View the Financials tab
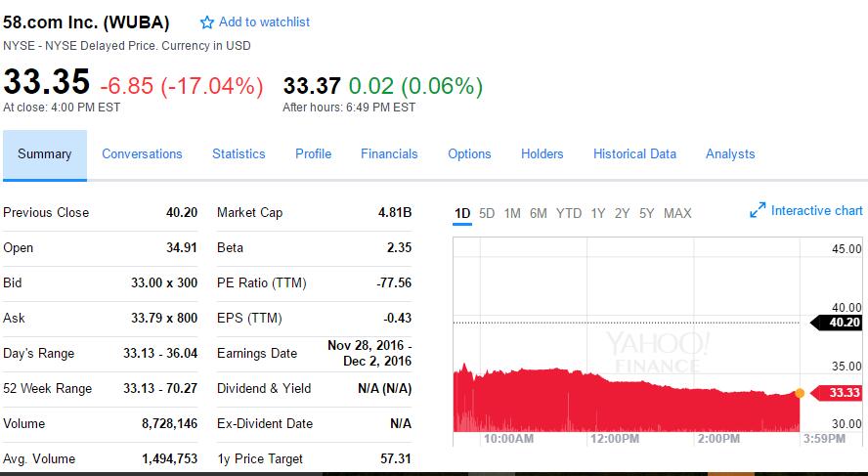Screen dimensions: 868x476 point(389,154)
